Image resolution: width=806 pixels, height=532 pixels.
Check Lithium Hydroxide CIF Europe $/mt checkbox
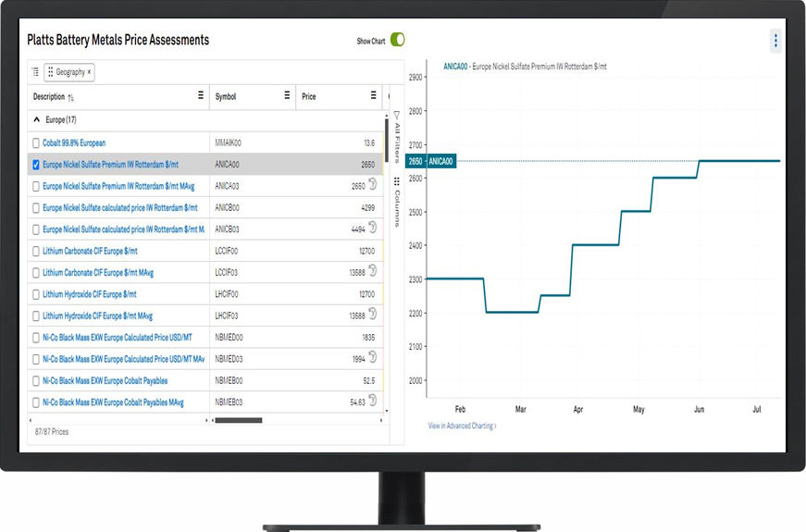coord(36,294)
